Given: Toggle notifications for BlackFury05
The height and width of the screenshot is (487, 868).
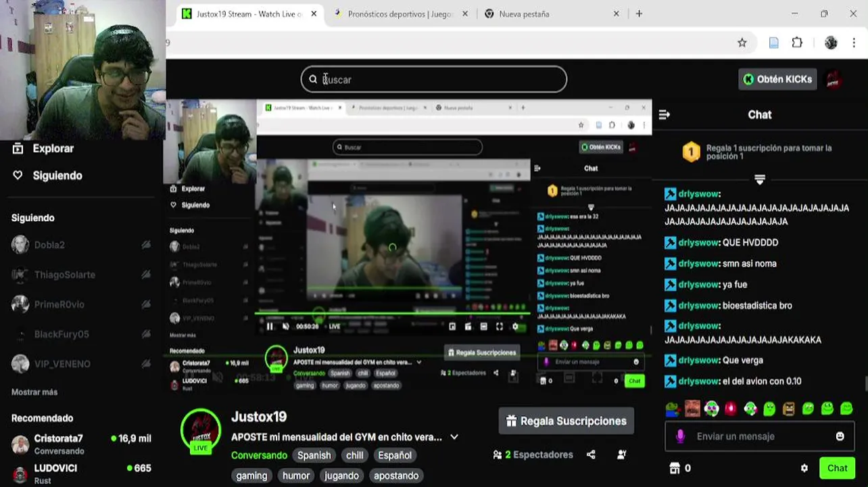Looking at the screenshot, I should point(146,334).
